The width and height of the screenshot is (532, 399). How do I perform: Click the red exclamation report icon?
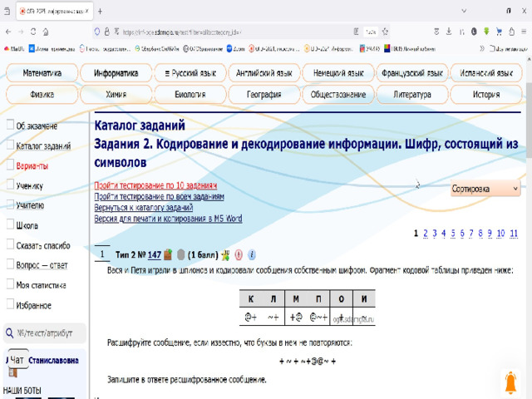coord(239,255)
